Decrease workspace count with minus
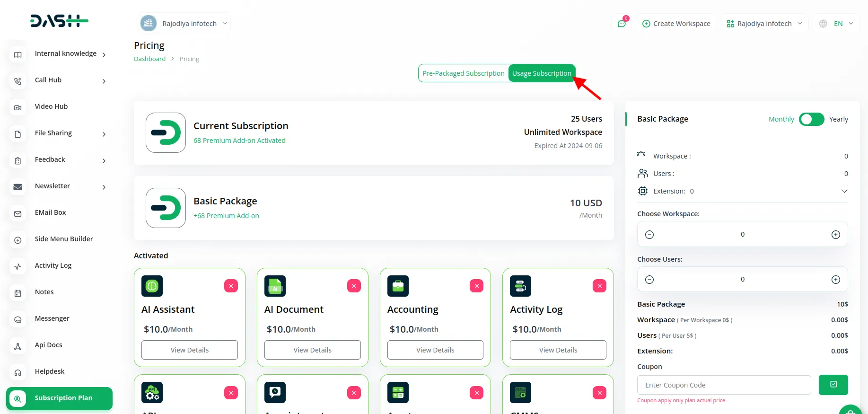The height and width of the screenshot is (414, 868). coord(649,235)
